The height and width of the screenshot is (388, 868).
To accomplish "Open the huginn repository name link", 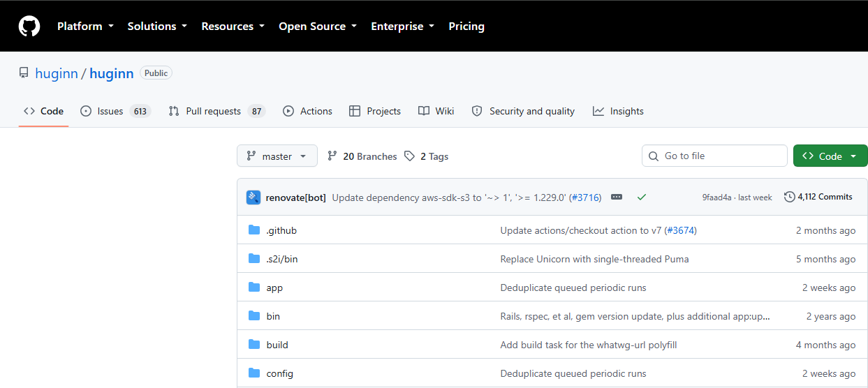I will [112, 73].
